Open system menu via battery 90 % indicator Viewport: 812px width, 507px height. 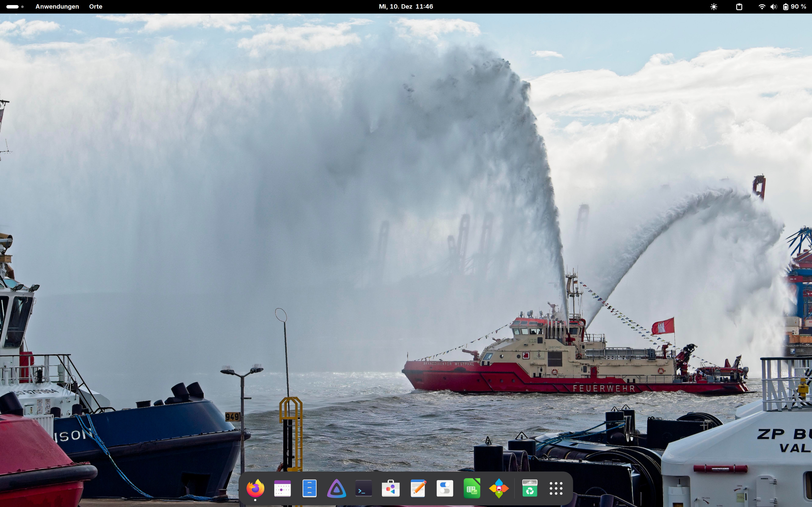click(795, 7)
